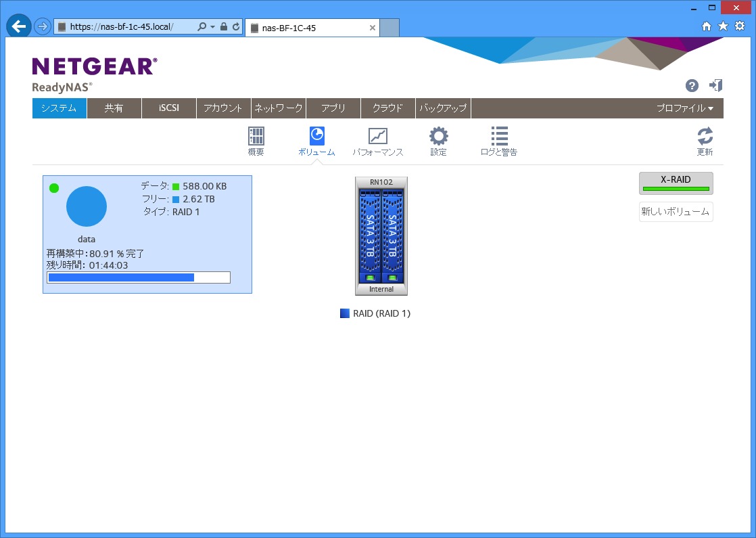The image size is (756, 538).
Task: Switch to the 共有 tab
Action: tap(114, 108)
